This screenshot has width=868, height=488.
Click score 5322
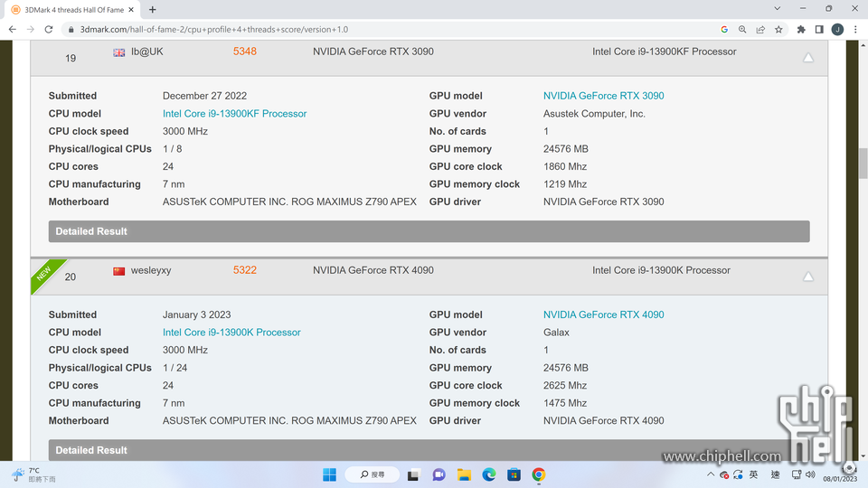245,270
